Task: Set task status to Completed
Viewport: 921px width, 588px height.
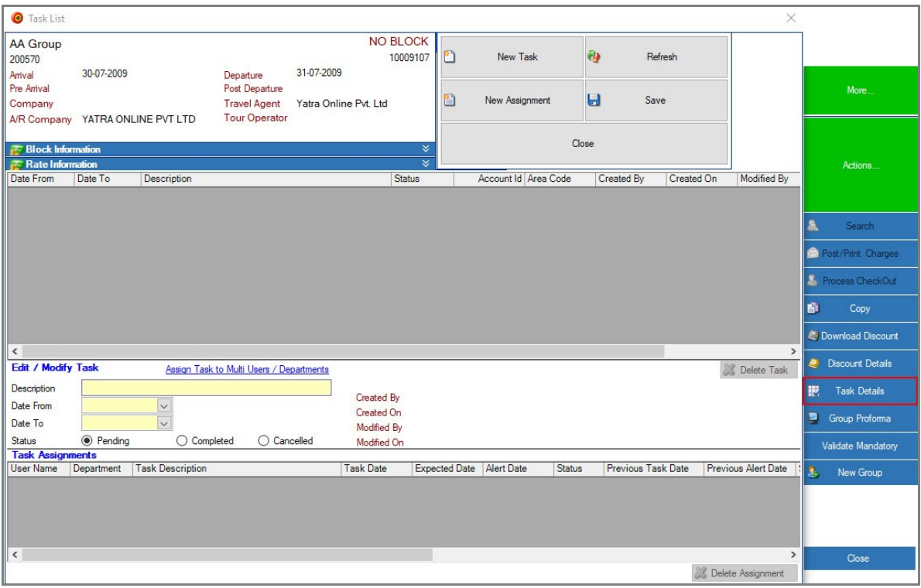Action: [x=183, y=441]
